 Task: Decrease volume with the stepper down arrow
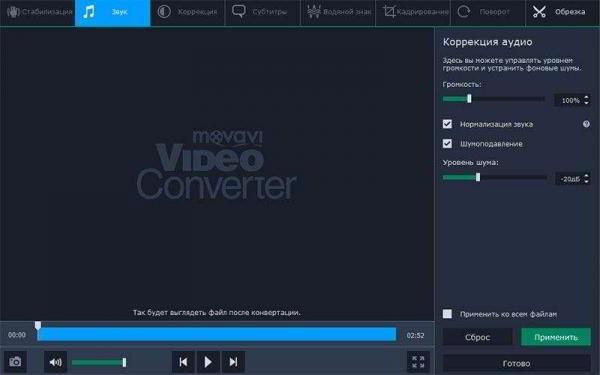click(x=586, y=103)
